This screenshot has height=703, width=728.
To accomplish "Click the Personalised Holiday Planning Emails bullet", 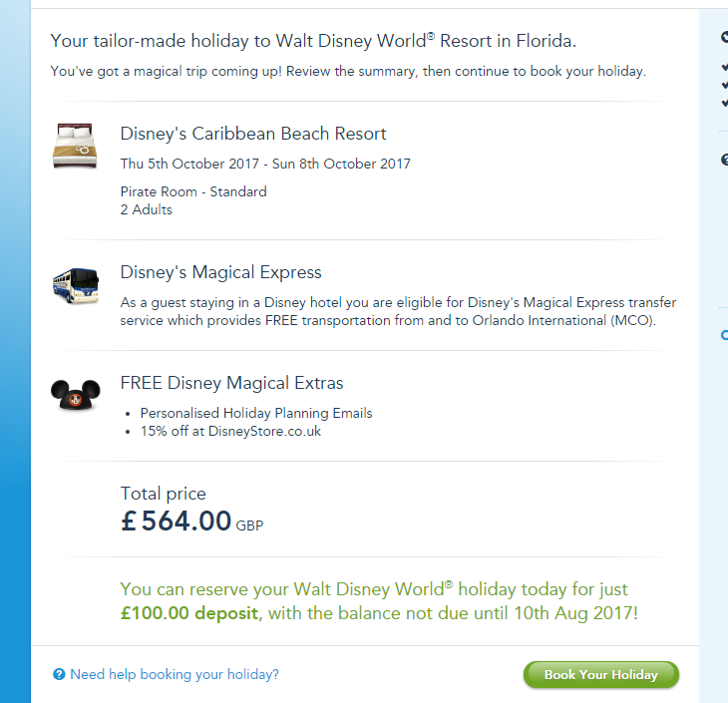I will click(256, 413).
